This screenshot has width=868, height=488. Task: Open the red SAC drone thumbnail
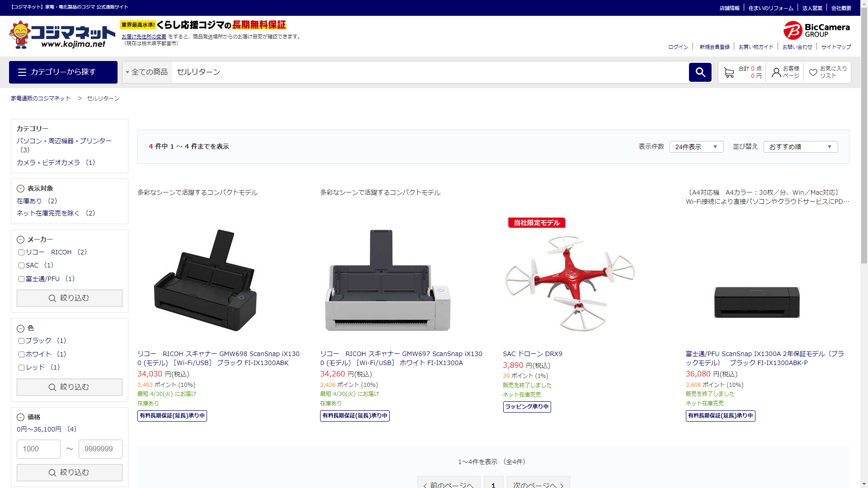(x=570, y=282)
